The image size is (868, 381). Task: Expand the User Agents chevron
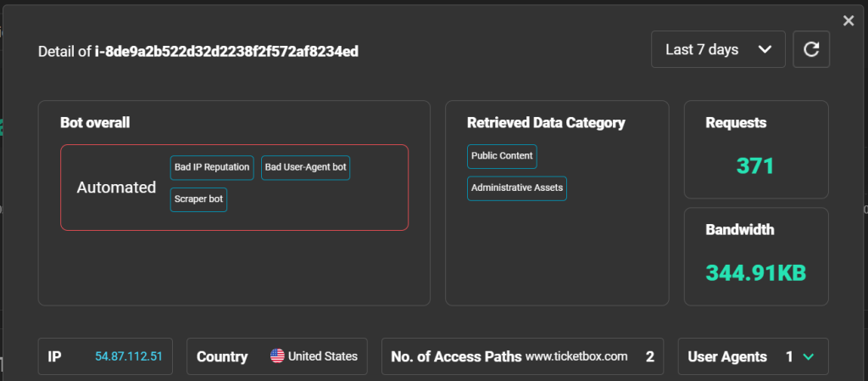tap(809, 357)
